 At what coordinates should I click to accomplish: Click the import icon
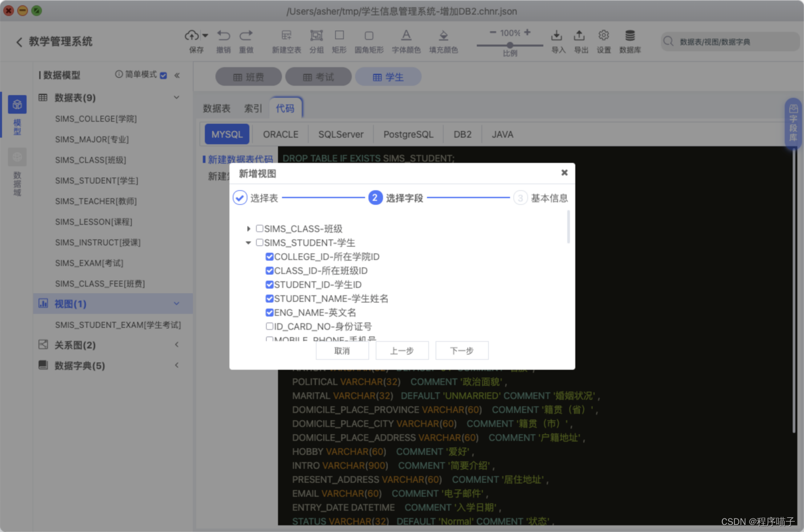pos(557,36)
